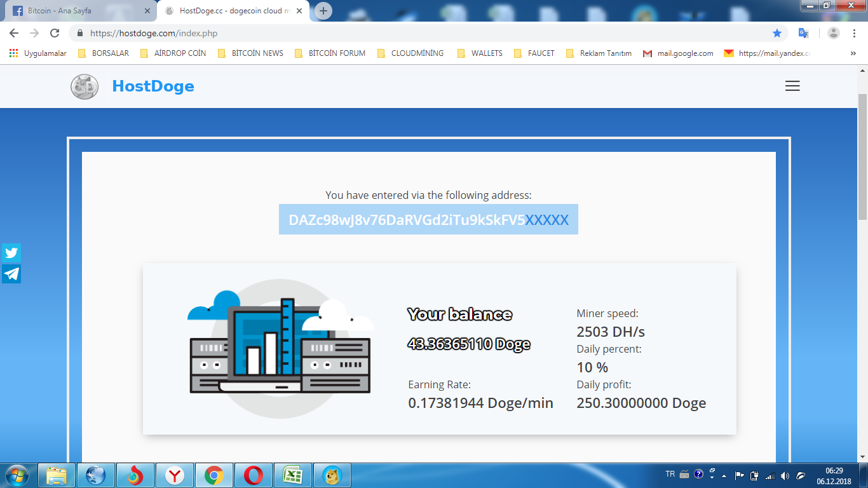Open the BİTCOİN NEWS bookmark folder
The image size is (868, 488).
pos(250,53)
